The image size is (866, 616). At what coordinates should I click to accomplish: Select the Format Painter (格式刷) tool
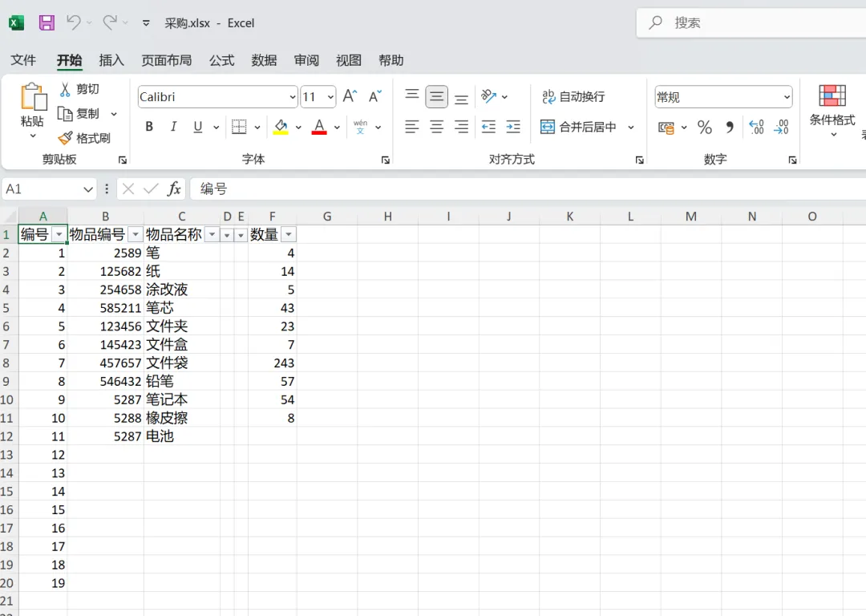(84, 138)
